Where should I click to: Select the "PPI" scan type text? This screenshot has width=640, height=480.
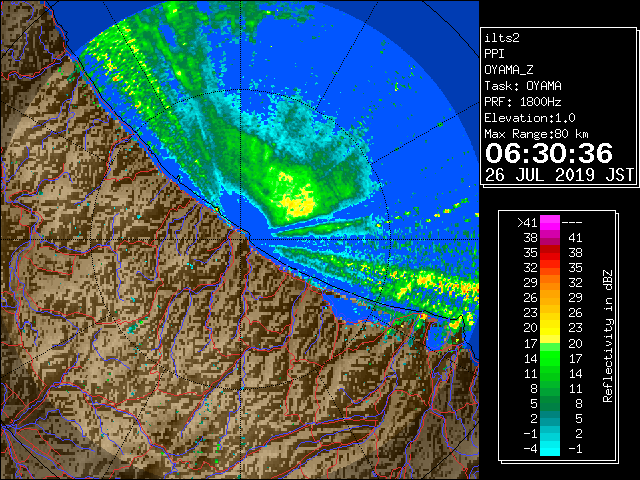click(x=494, y=54)
